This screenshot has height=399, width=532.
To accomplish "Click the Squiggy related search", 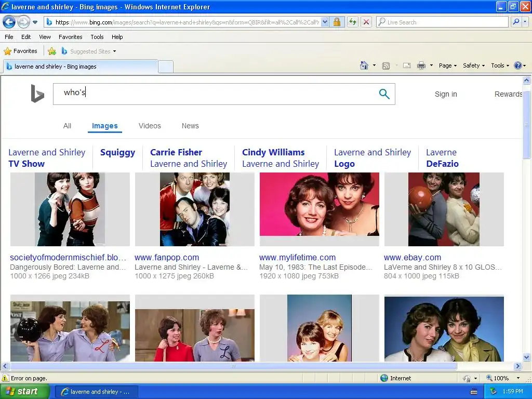I will coord(117,153).
